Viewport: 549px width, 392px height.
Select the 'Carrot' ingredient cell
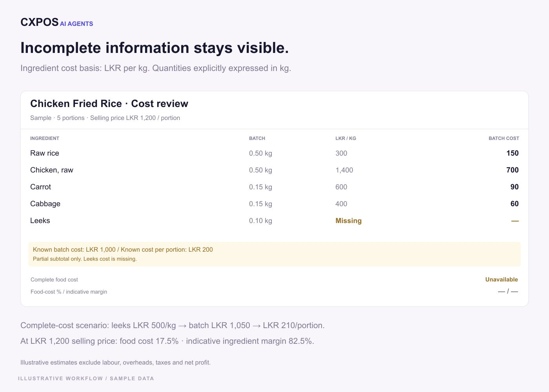(41, 187)
